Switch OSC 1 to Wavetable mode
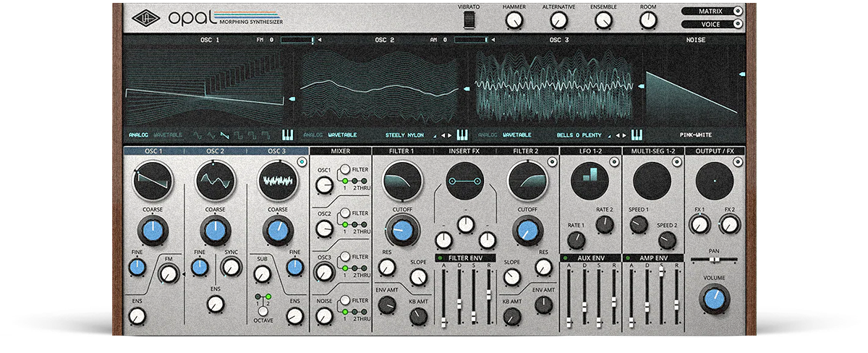 167,135
